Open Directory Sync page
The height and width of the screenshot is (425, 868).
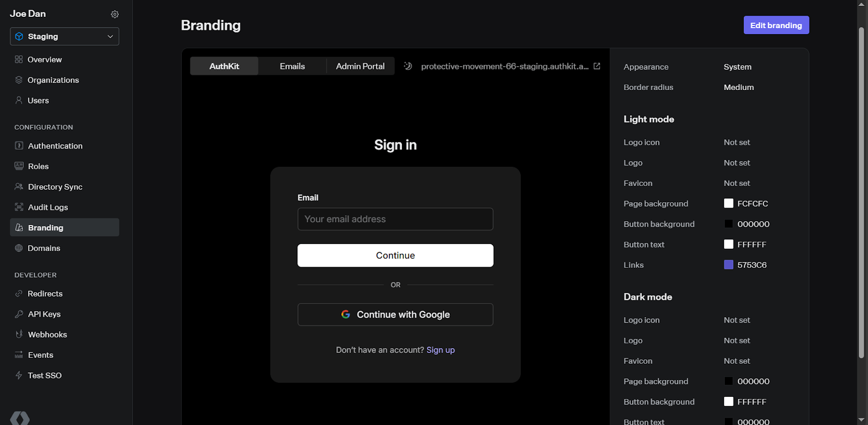click(65, 186)
